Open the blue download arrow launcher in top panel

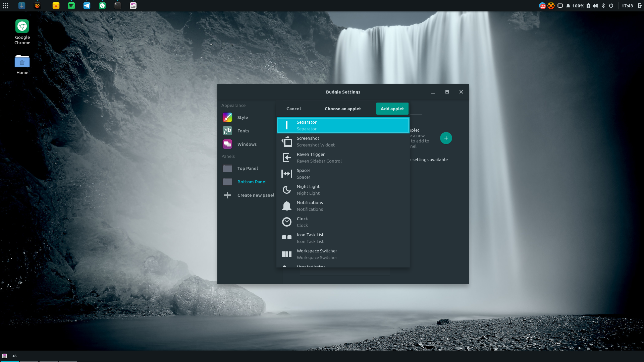22,6
